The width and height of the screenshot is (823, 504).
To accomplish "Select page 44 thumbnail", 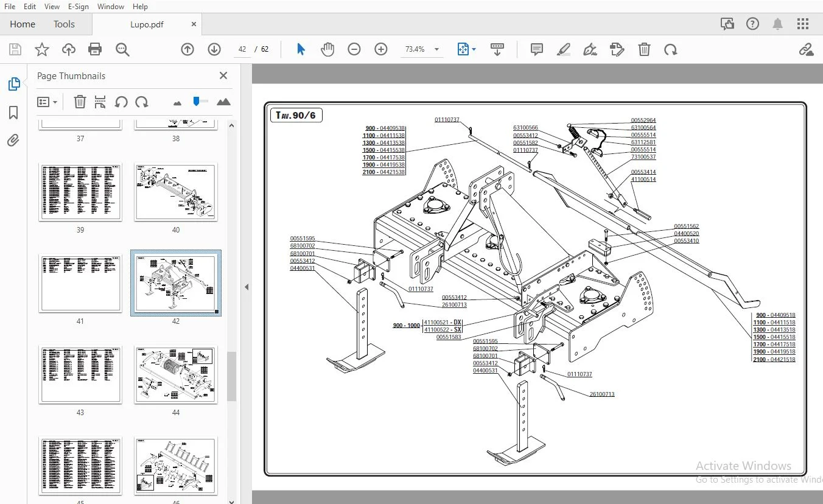I will pyautogui.click(x=175, y=374).
